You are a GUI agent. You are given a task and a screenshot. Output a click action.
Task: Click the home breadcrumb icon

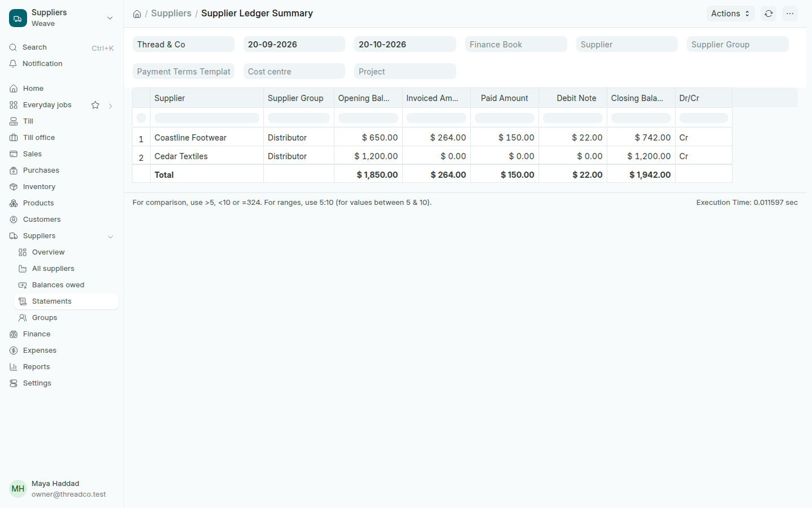137,14
